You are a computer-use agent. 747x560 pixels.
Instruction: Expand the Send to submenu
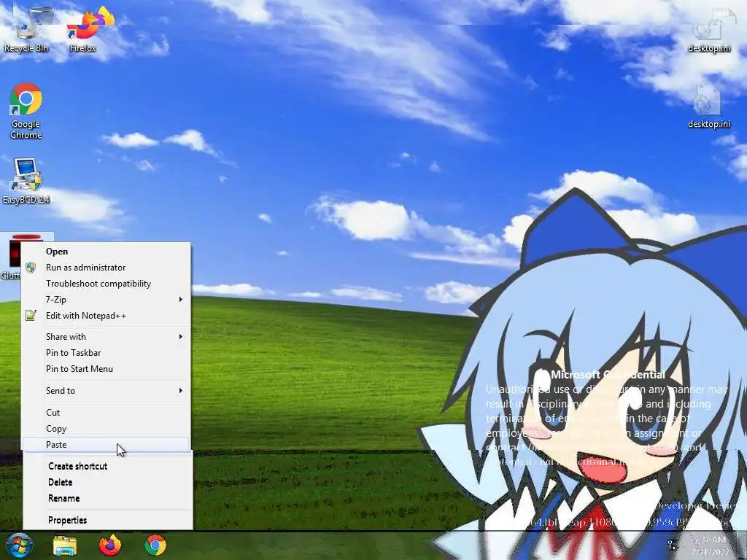pos(106,391)
